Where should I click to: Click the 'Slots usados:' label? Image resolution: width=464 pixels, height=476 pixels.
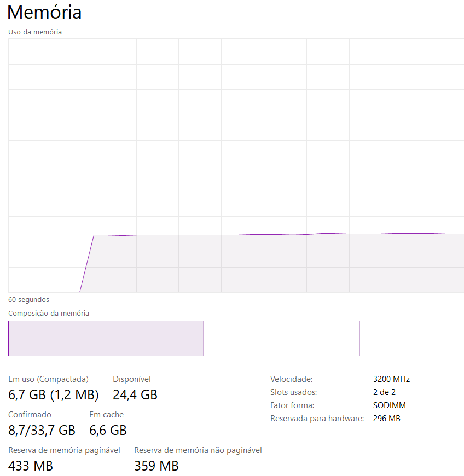[294, 392]
